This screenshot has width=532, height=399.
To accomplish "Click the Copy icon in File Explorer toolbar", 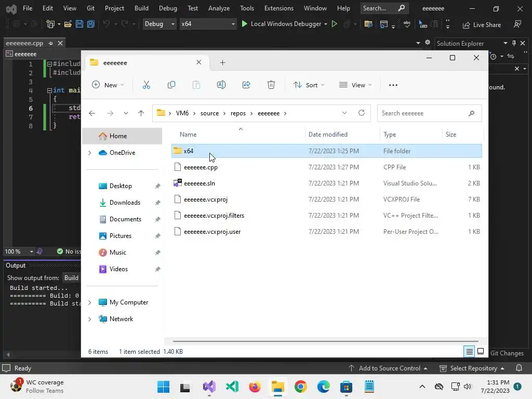I will pos(171,85).
